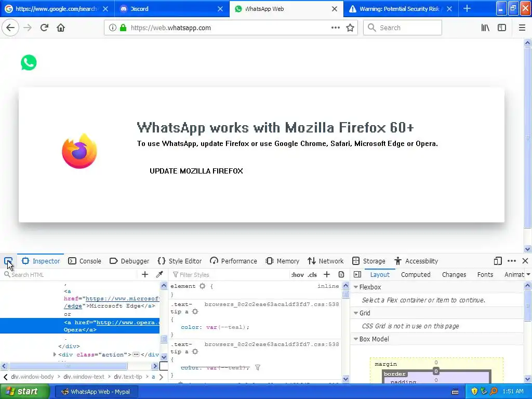Bookmark this page with the star
This screenshot has width=532, height=399.
[x=350, y=28]
